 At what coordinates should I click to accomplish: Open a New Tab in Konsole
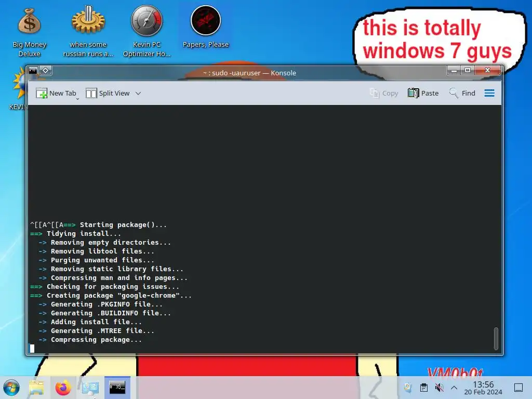[56, 93]
